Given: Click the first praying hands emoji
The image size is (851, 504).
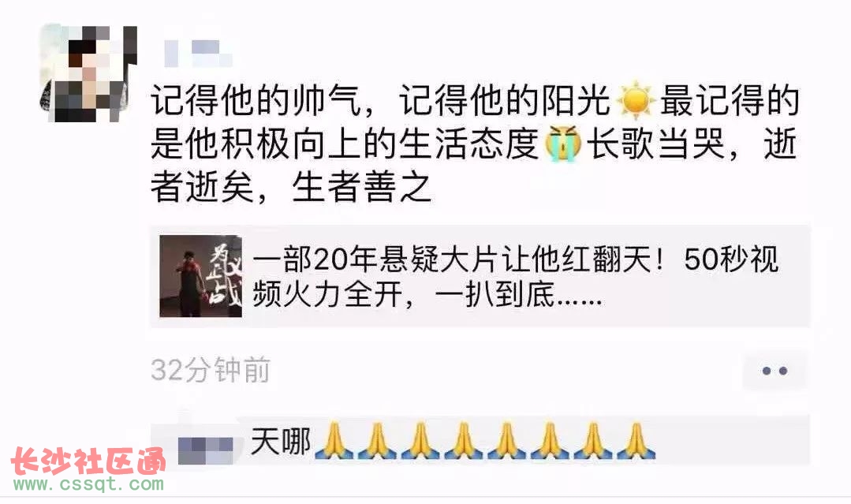Looking at the screenshot, I should point(334,442).
